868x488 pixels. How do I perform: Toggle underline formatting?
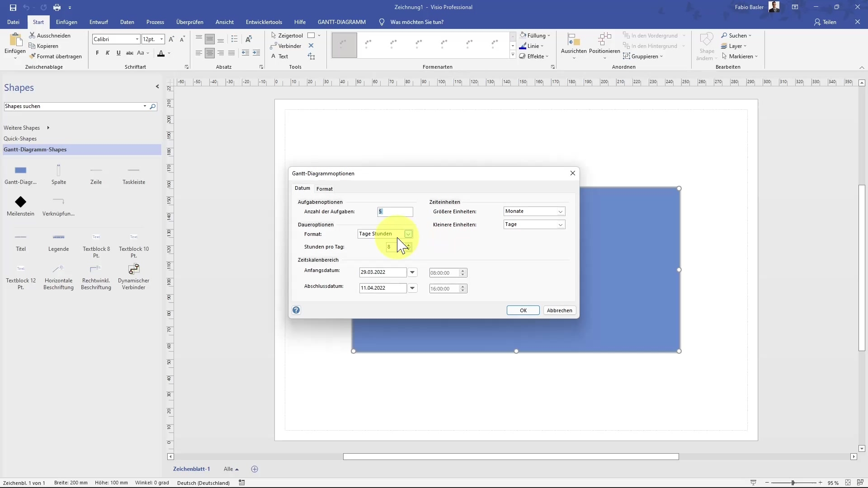click(x=118, y=53)
